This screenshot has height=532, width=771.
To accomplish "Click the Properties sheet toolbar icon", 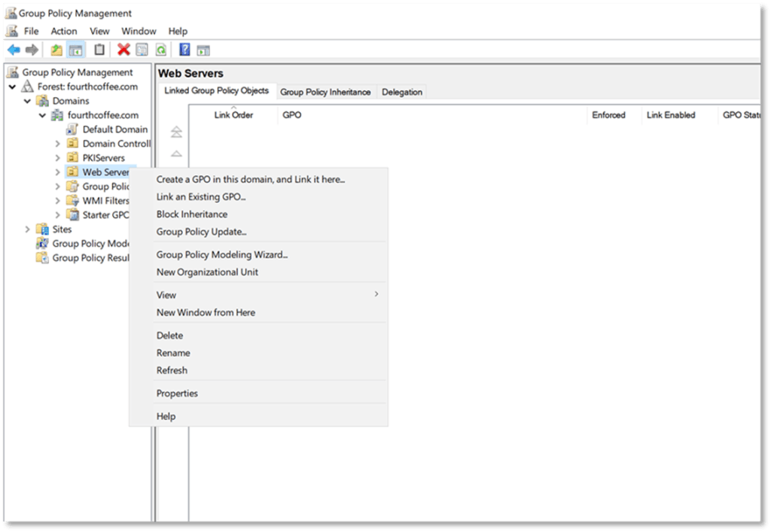I will pyautogui.click(x=142, y=50).
